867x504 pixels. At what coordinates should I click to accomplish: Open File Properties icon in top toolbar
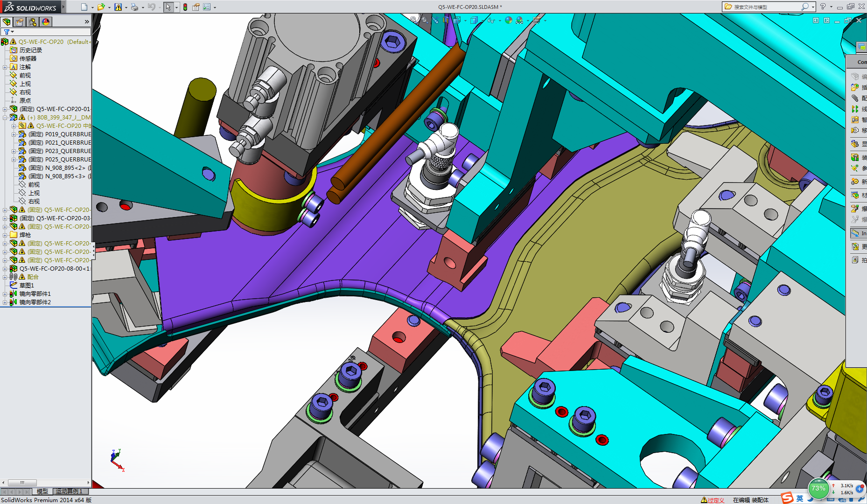(196, 7)
